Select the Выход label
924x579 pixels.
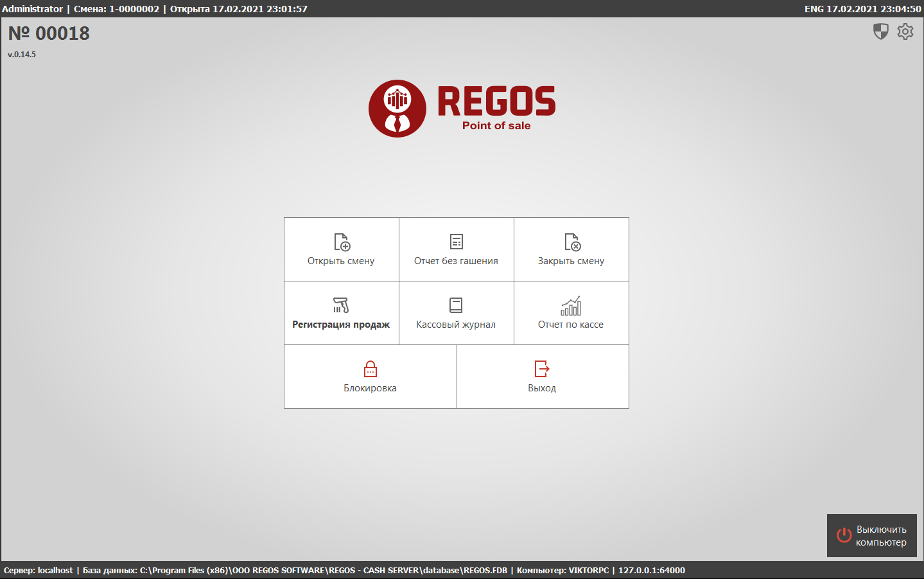click(542, 388)
